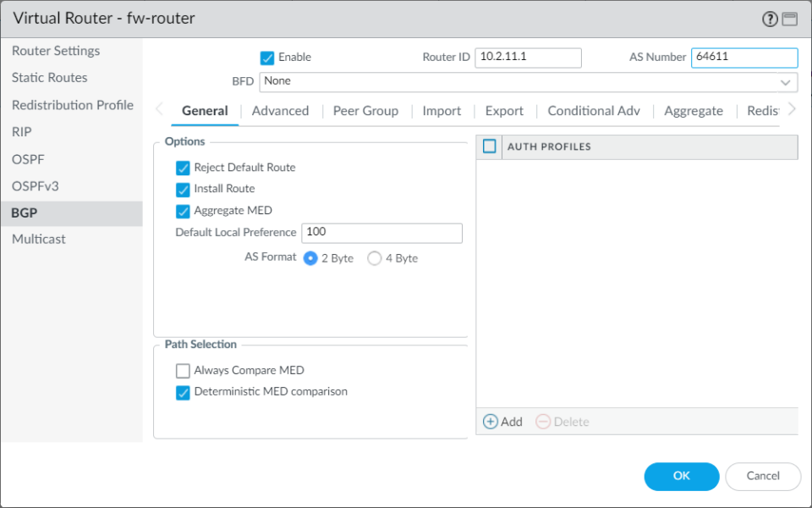
Task: Click the Delete icon in Auth Profiles panel
Action: pyautogui.click(x=548, y=421)
